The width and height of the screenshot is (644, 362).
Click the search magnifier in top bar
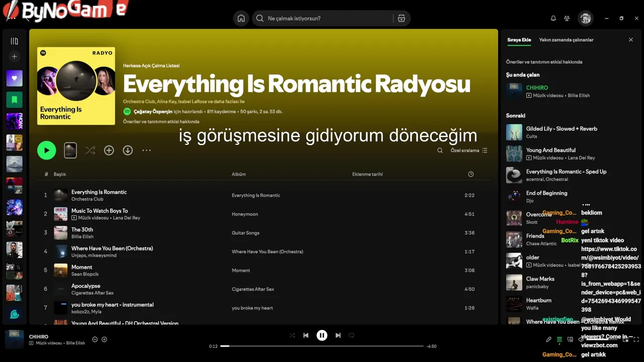point(260,19)
